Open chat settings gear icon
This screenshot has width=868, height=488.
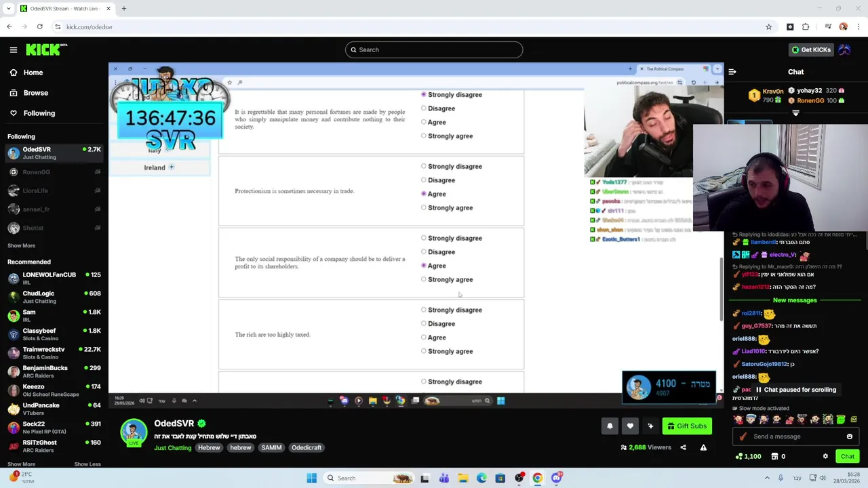[825, 456]
